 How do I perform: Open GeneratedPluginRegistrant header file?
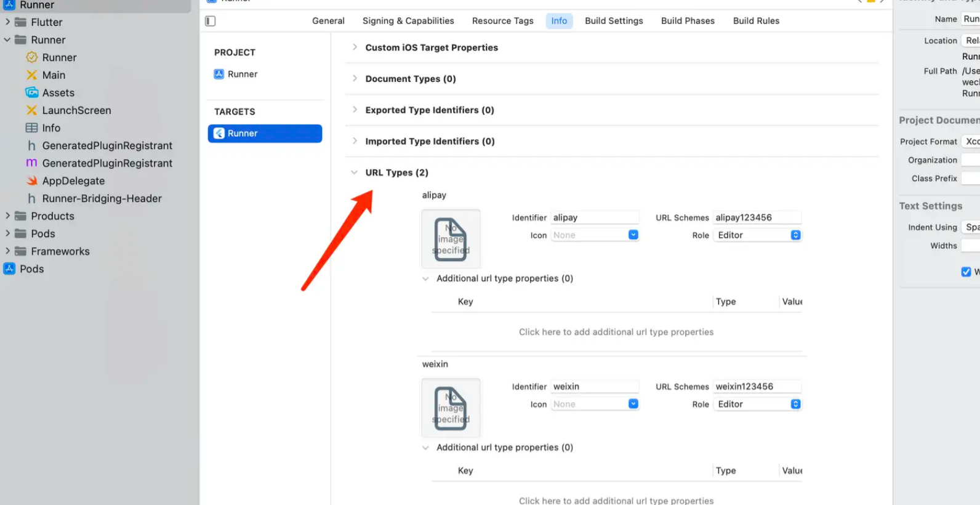point(107,146)
